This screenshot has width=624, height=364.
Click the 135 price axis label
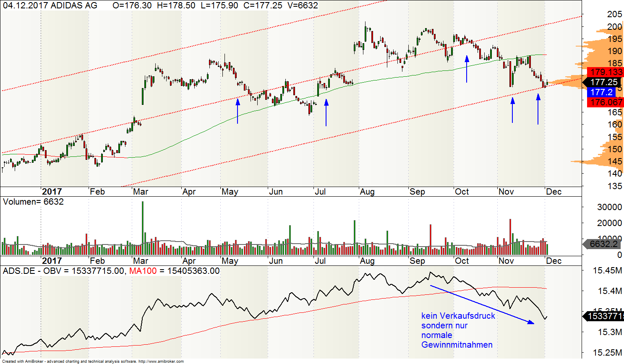point(615,186)
